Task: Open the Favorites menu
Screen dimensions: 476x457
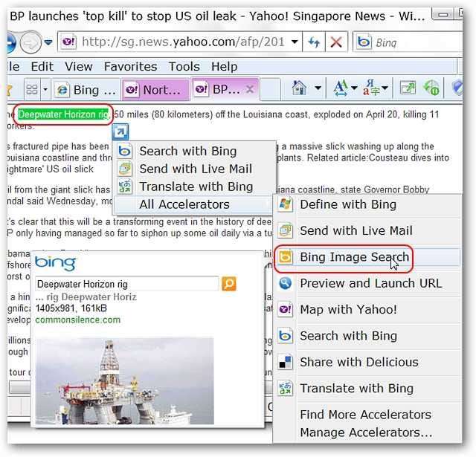Action: coord(131,66)
